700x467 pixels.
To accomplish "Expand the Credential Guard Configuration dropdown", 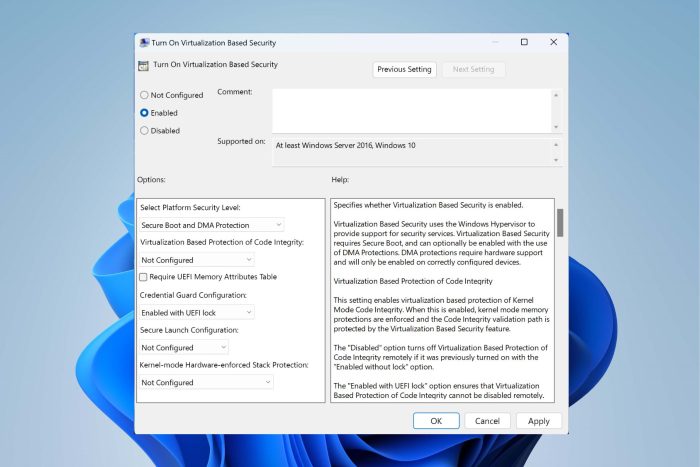I will [x=197, y=312].
